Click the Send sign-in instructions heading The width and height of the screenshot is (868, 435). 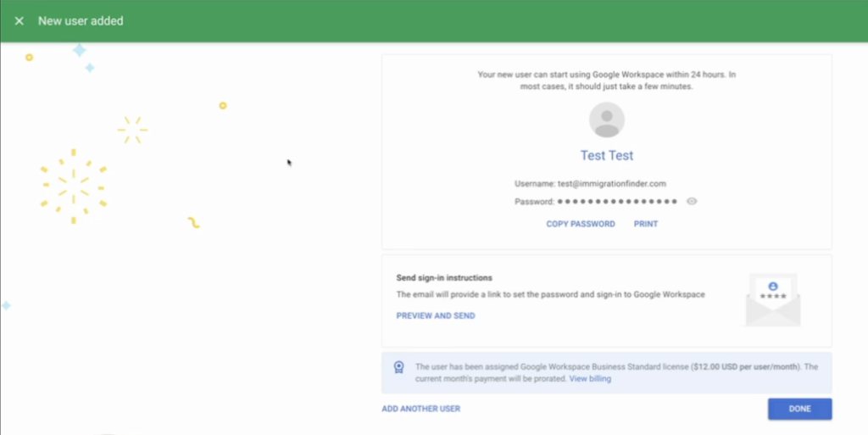pyautogui.click(x=444, y=277)
